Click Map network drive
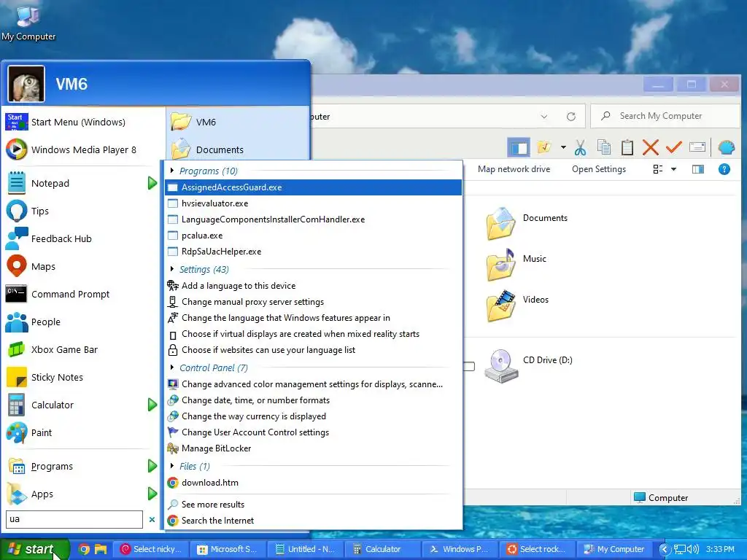 point(514,169)
